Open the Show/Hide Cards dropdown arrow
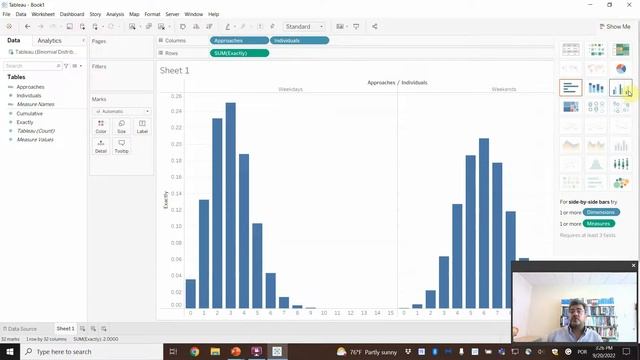 346,27
